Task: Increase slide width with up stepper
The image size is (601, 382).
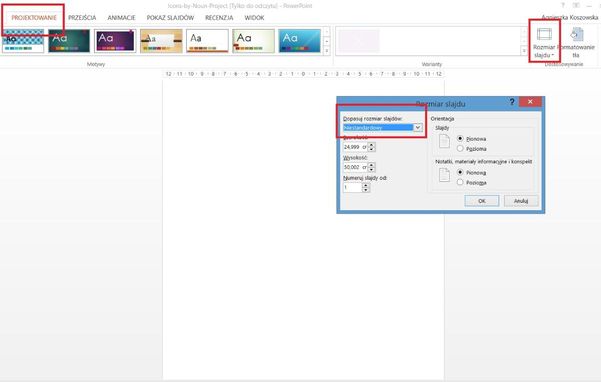Action: point(371,144)
